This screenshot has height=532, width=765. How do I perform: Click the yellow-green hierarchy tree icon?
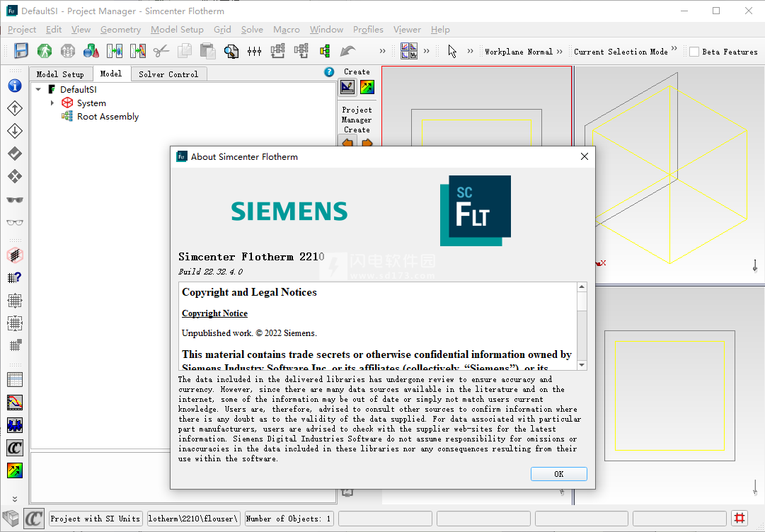click(324, 51)
